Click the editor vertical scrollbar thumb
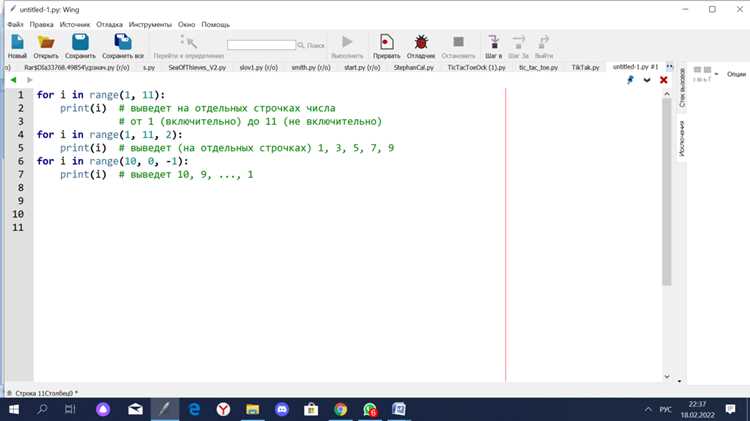The image size is (750, 421). click(x=667, y=192)
